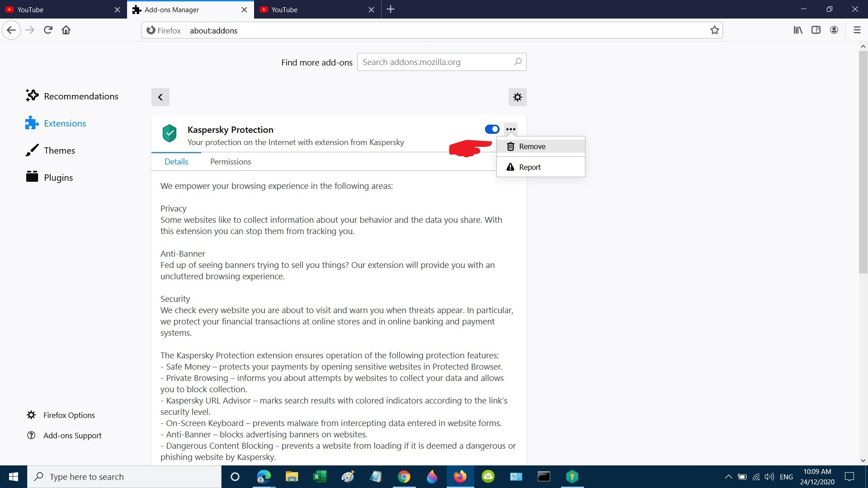This screenshot has height=488, width=868.
Task: Open the Recommendations sidebar section
Action: tap(80, 96)
